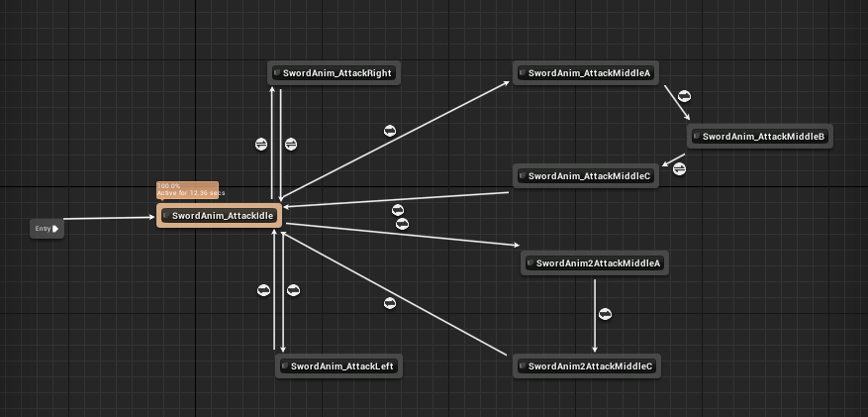Select the SwordAnim_AttackLeft state node

click(338, 366)
